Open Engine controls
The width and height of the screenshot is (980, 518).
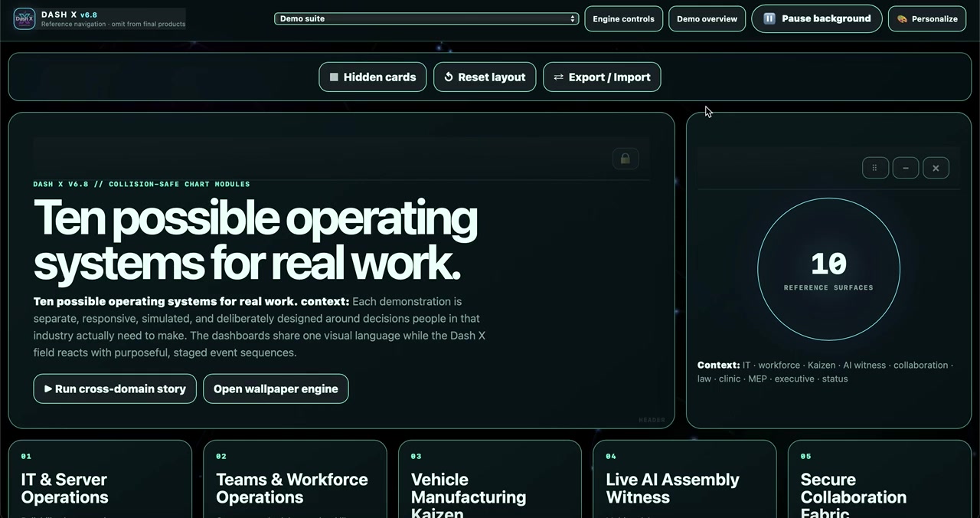pyautogui.click(x=623, y=18)
